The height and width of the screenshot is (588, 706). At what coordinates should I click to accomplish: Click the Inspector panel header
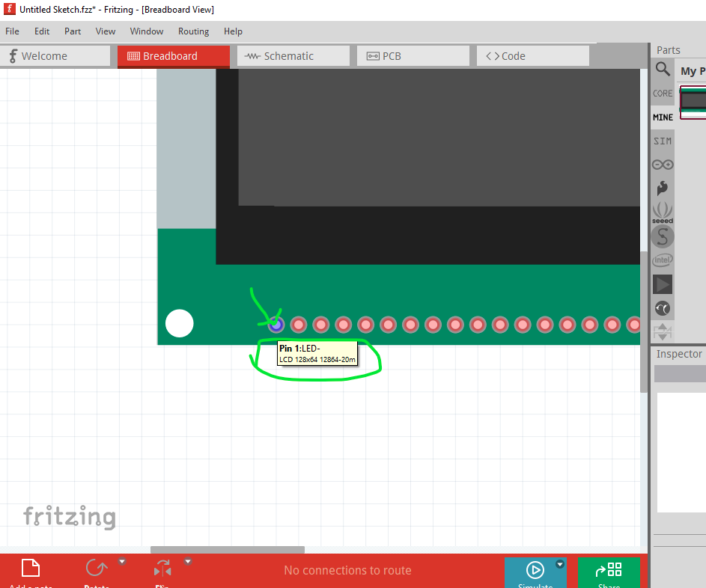point(678,354)
